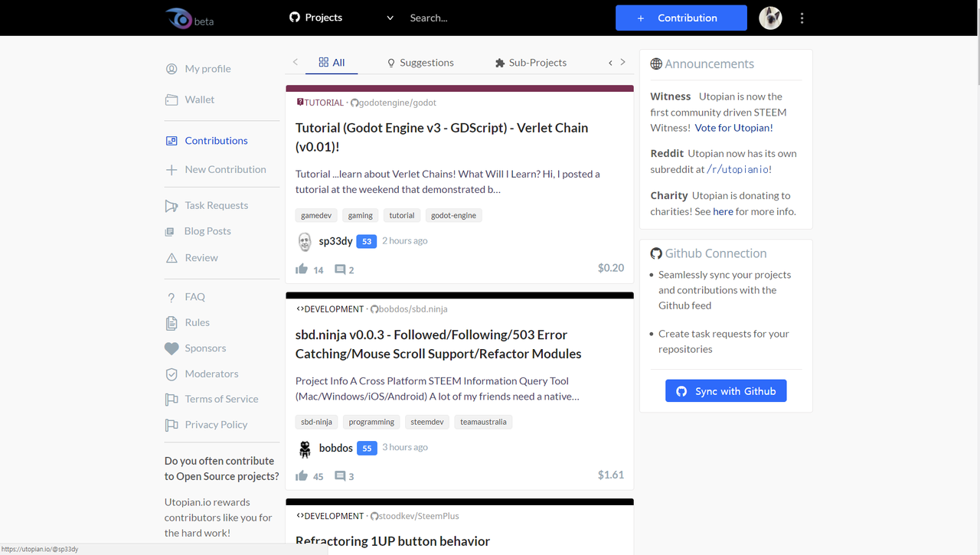Upvote the sbd.ninja v0.0.3 post
Viewport: 980px width, 555px height.
click(302, 475)
